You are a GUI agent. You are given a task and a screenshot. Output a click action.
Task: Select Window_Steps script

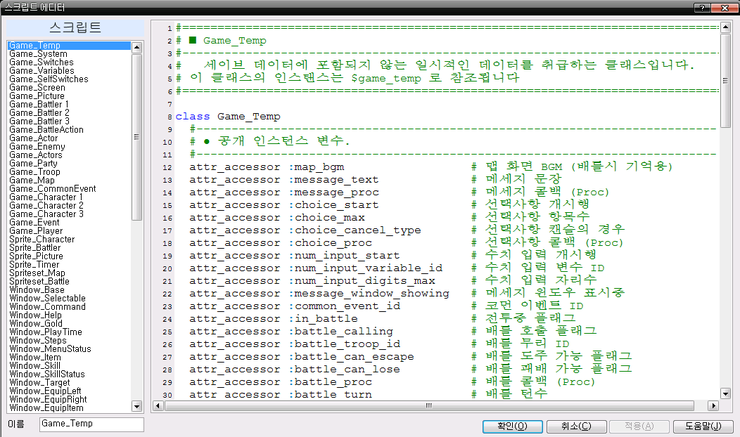tap(69, 341)
